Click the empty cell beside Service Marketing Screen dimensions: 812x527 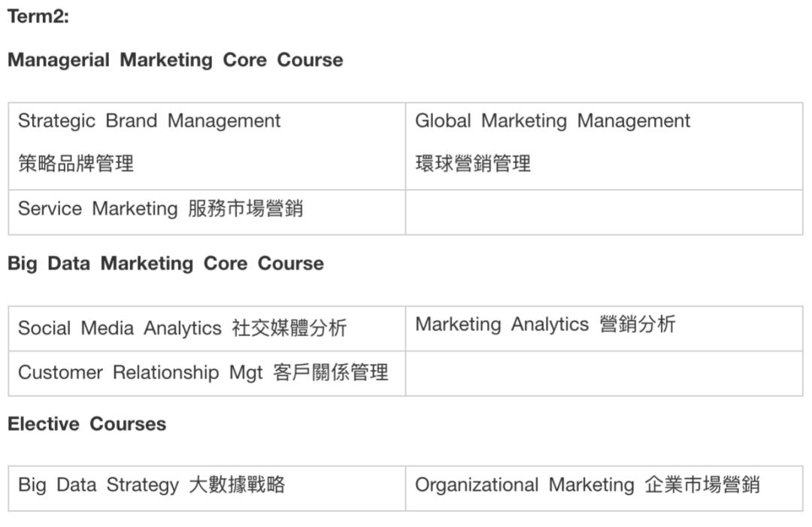coord(604,212)
